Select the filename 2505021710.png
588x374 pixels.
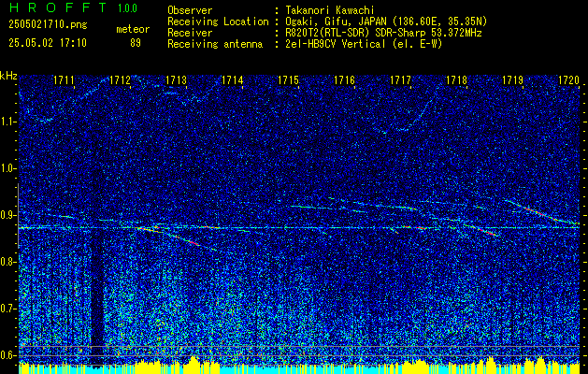point(48,25)
